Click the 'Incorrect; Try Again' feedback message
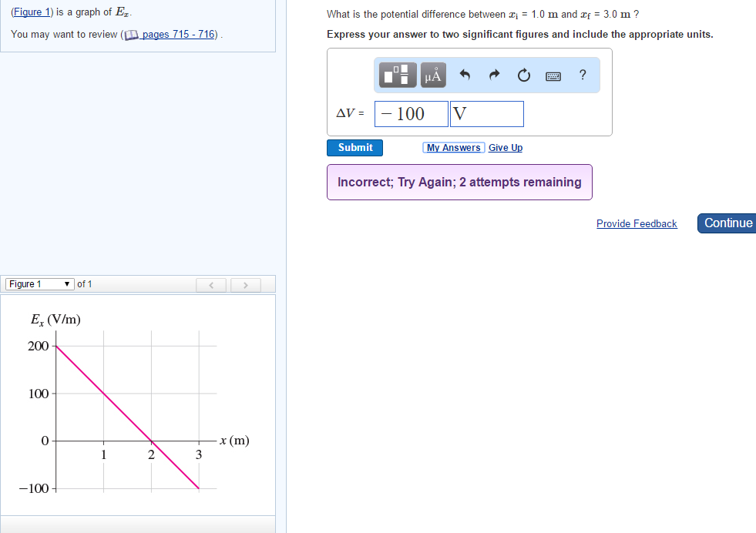This screenshot has height=533, width=756. click(459, 183)
